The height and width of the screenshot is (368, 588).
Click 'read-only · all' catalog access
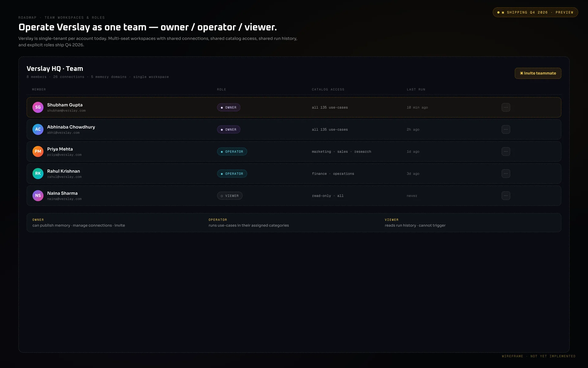click(x=328, y=196)
